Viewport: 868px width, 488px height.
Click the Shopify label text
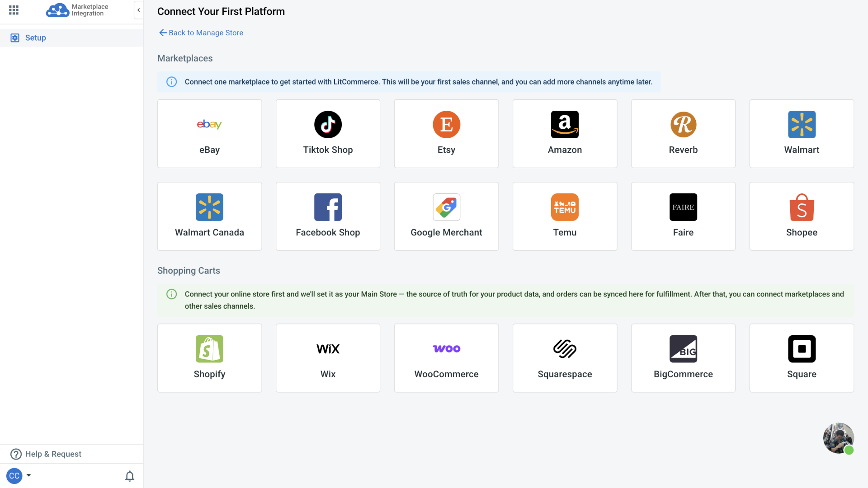pyautogui.click(x=209, y=374)
